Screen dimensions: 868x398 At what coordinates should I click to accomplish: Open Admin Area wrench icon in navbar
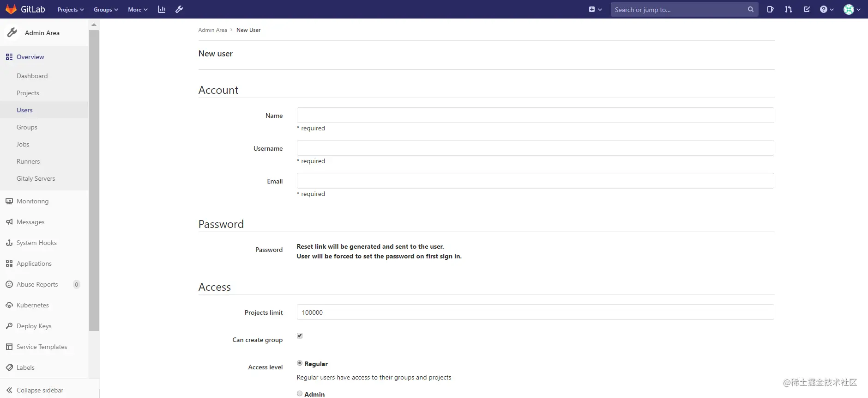coord(179,9)
